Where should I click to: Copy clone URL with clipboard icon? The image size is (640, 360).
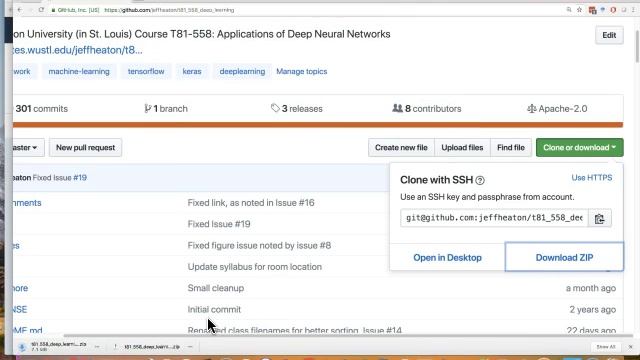[x=600, y=218]
